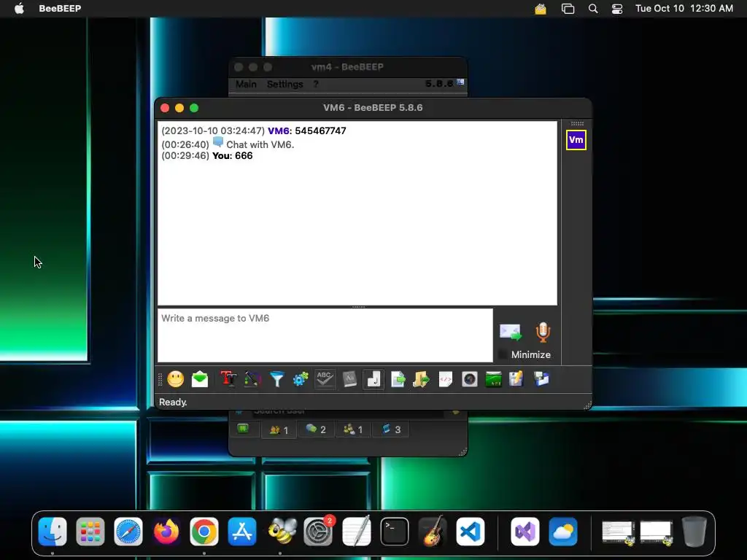Image resolution: width=747 pixels, height=560 pixels.
Task: Open the Weather app from the Dock
Action: point(562,531)
